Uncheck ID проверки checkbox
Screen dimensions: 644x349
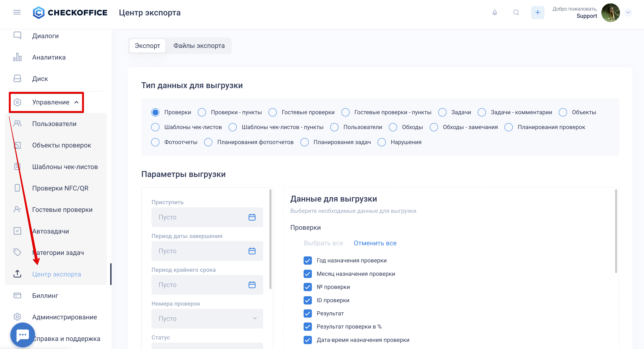[x=308, y=300]
